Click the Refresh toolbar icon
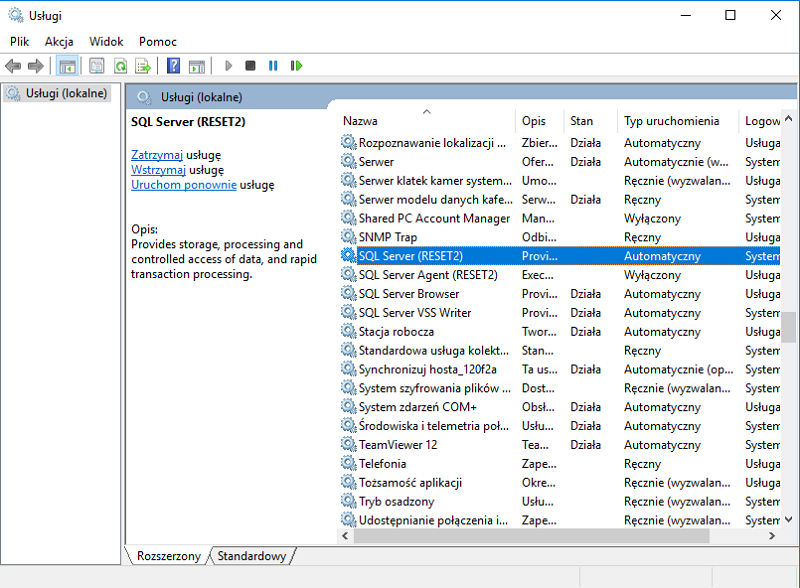 [120, 66]
